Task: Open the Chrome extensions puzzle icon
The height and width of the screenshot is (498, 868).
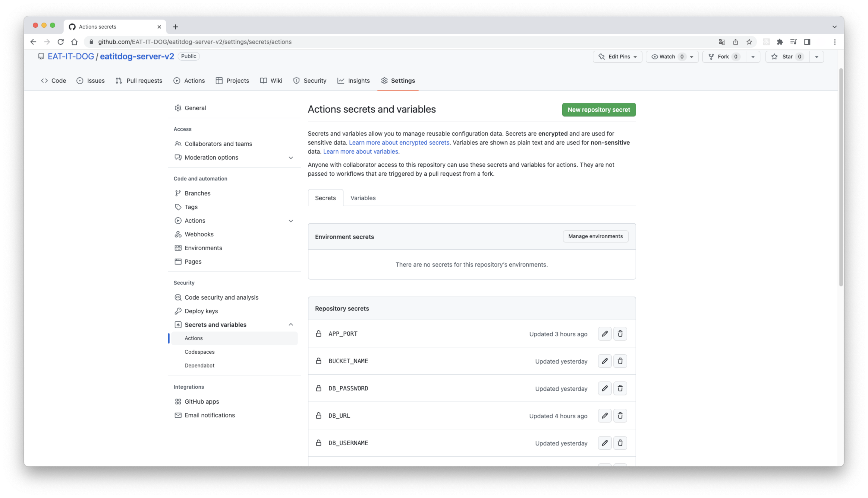Action: click(x=780, y=42)
